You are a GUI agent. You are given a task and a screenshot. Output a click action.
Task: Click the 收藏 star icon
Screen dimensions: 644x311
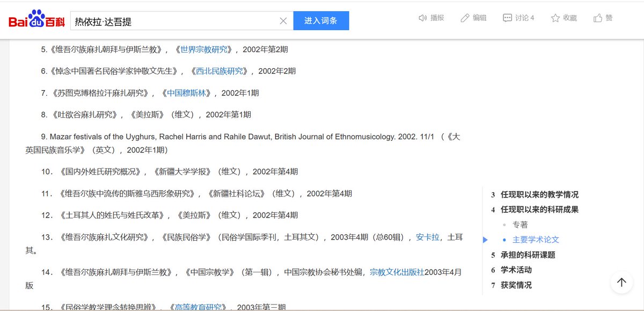pos(555,18)
